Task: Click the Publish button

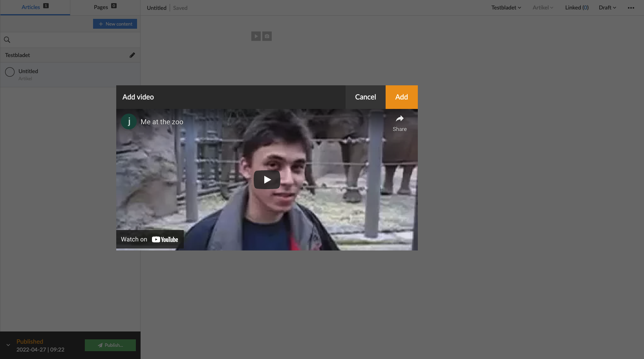Action: click(x=110, y=345)
